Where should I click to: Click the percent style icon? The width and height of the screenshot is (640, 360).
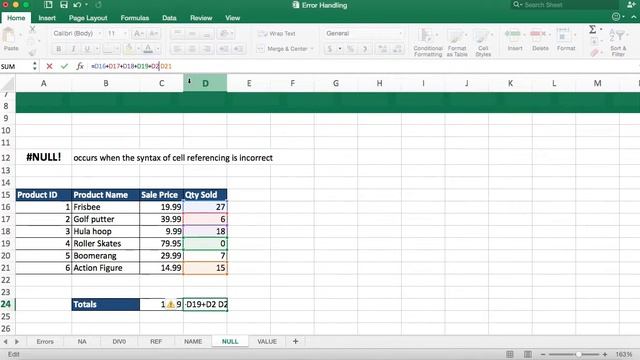tap(350, 49)
